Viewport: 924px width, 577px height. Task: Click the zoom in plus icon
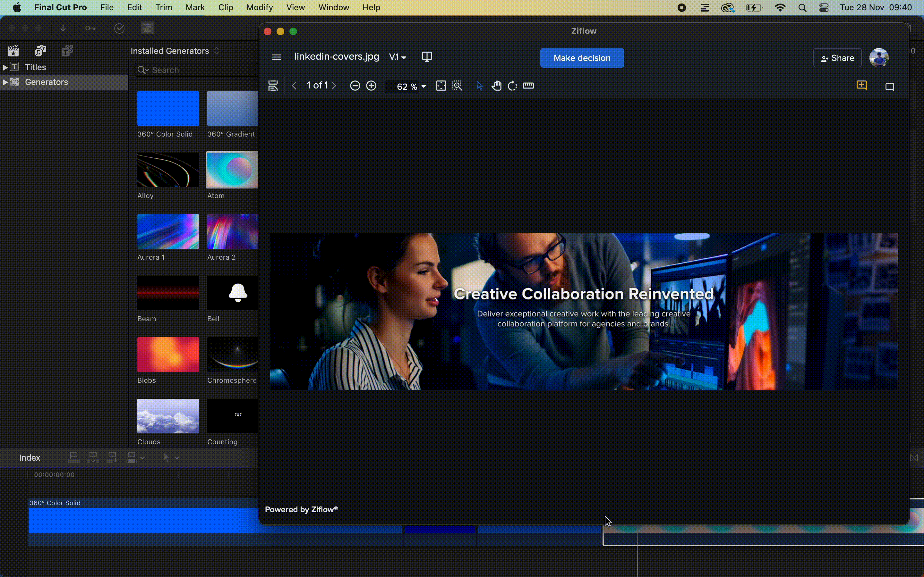click(371, 86)
